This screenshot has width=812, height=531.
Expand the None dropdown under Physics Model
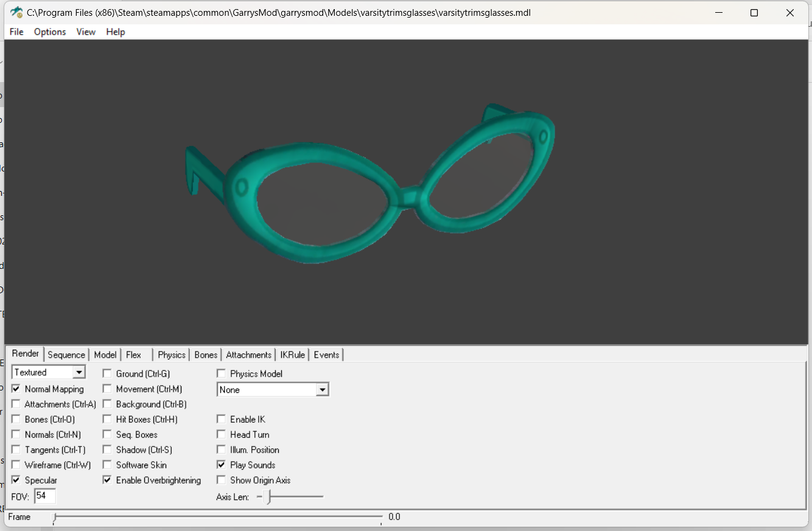tap(323, 390)
